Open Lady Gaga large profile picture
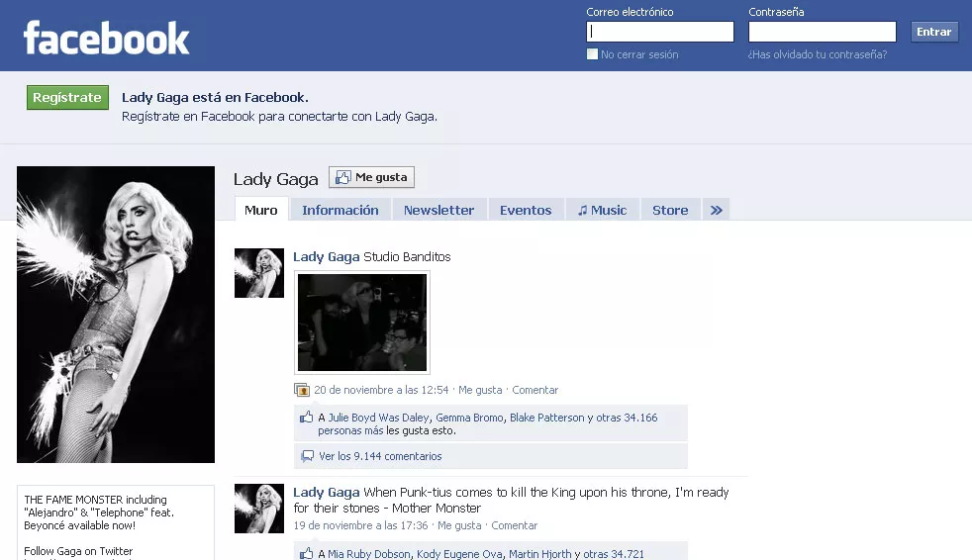This screenshot has width=972, height=560. pos(116,314)
